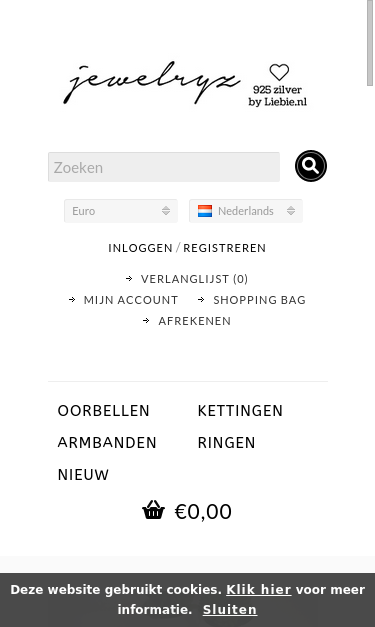
Task: Open the Euro currency dropdown
Action: pyautogui.click(x=121, y=211)
